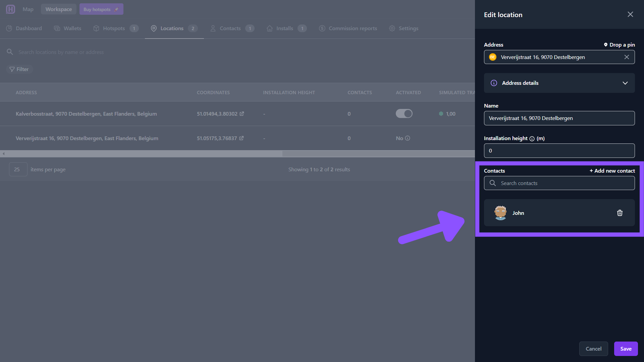Image resolution: width=644 pixels, height=362 pixels.
Task: Click the Hotspots cube icon
Action: pos(96,28)
